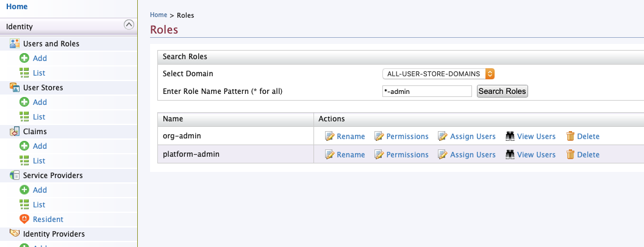644x247 pixels.
Task: Click the User Stores section label
Action: [43, 88]
